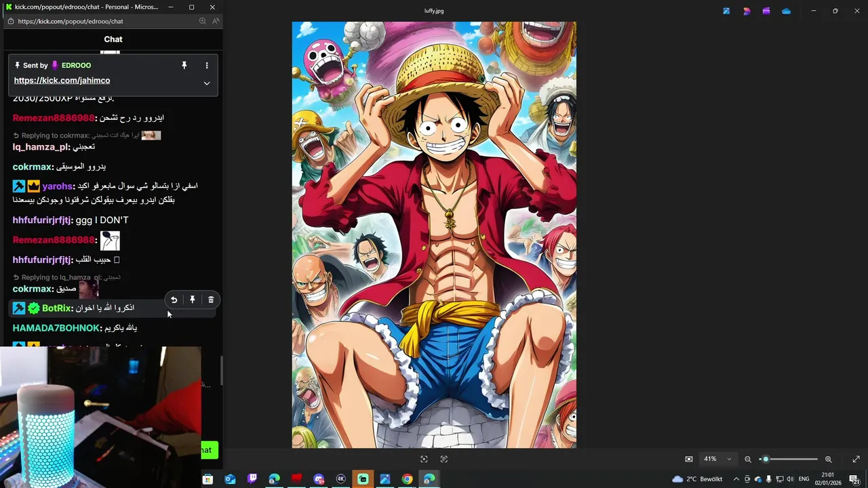Screen dimensions: 868x488
Task: Enter fullscreen with the expand arrows icon
Action: click(856, 459)
